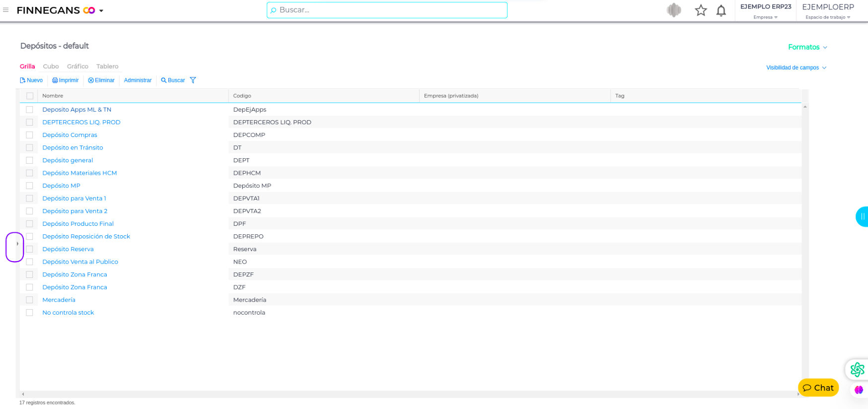
Task: Open the Espacio de trabajo selector
Action: 828,11
